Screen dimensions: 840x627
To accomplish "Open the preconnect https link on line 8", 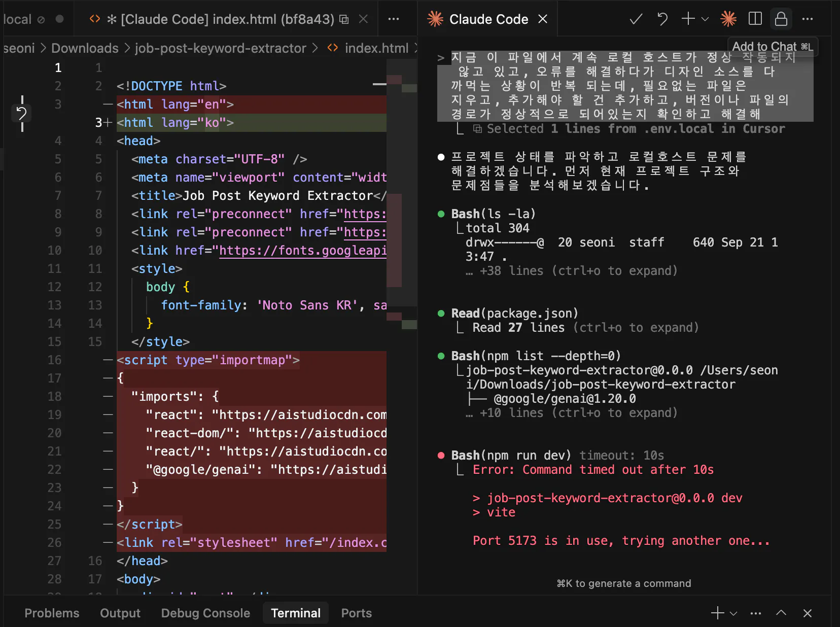I will 365,214.
